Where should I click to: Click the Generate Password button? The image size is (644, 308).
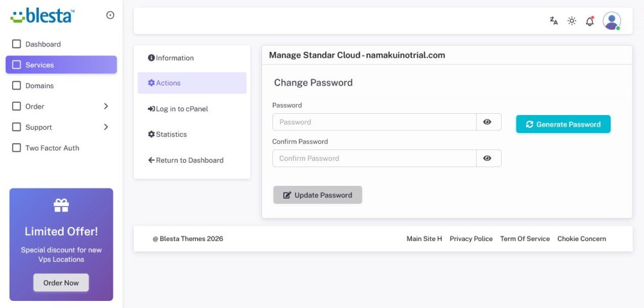coord(563,124)
